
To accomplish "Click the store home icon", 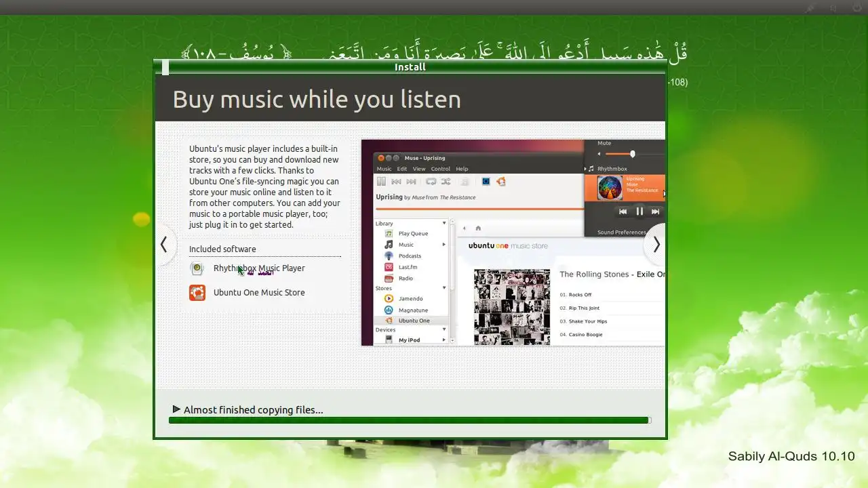I will (478, 228).
